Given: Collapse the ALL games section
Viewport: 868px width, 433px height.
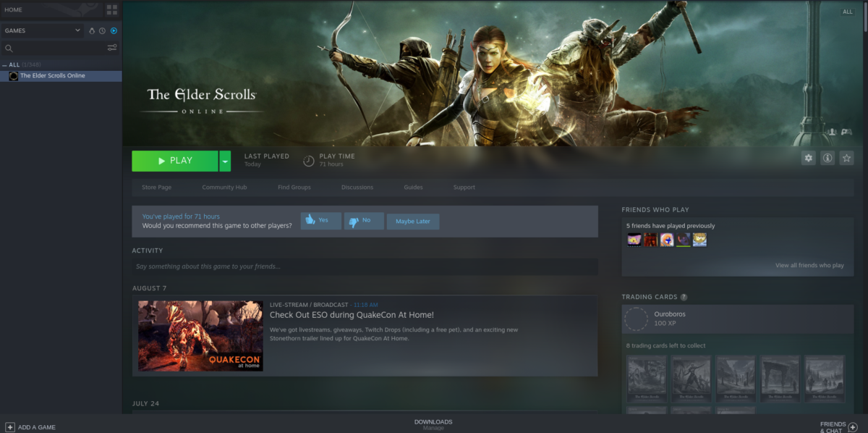Looking at the screenshot, I should (x=6, y=64).
